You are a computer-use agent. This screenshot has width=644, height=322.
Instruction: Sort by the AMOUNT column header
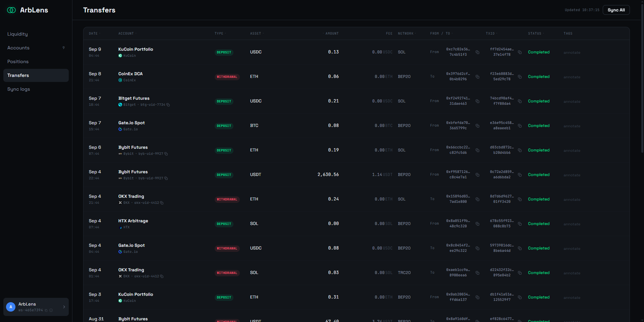[331, 34]
